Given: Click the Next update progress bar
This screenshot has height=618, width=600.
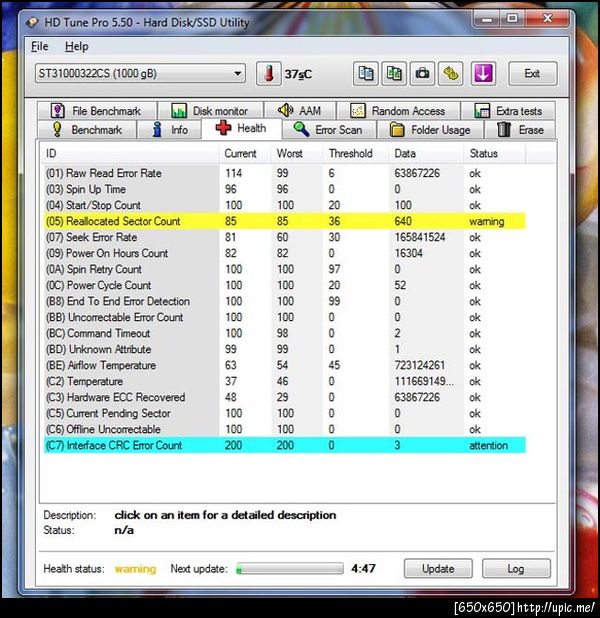Looking at the screenshot, I should (x=290, y=569).
